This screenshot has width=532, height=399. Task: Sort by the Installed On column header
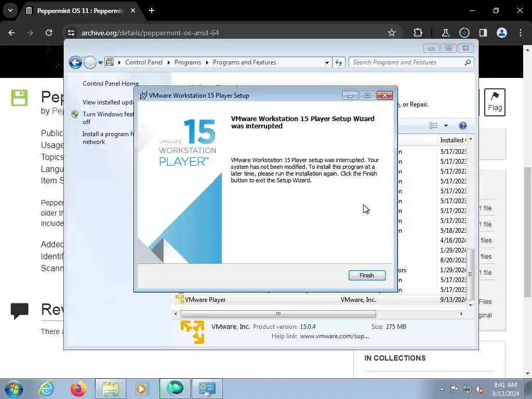[x=453, y=140]
